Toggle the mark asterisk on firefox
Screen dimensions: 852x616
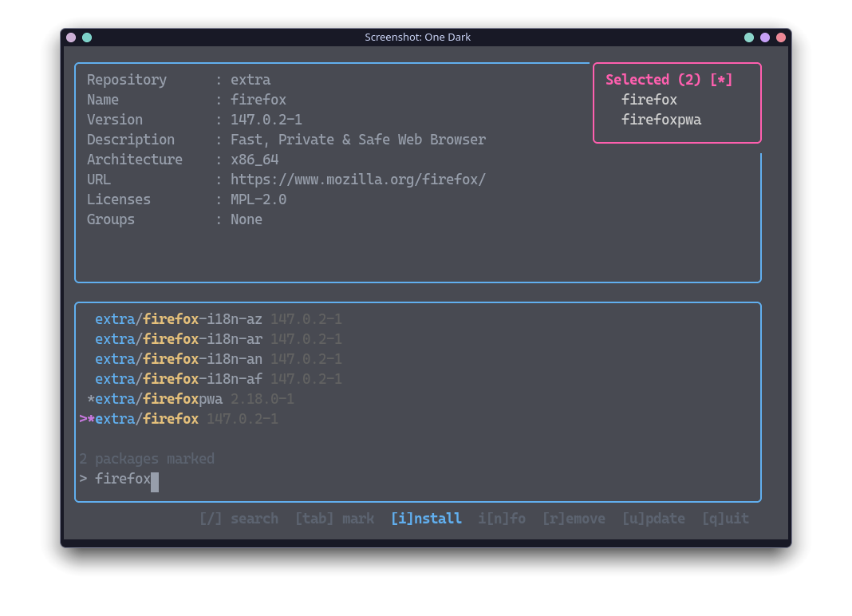[90, 418]
